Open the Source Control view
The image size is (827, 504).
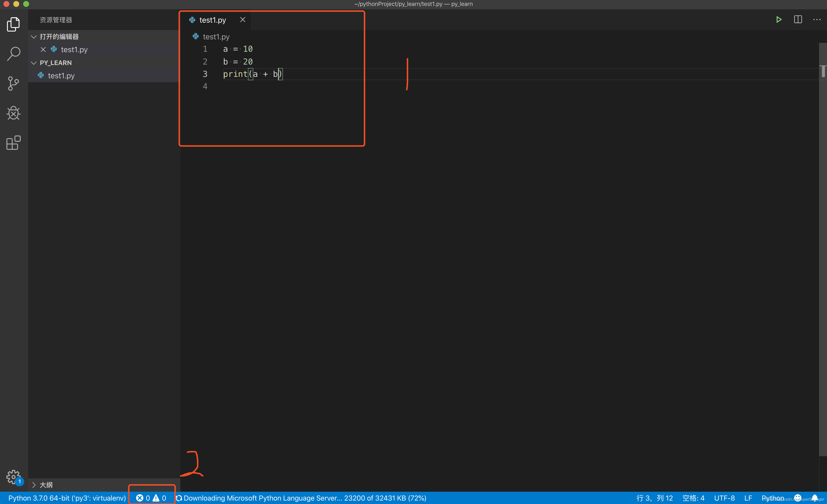point(13,83)
